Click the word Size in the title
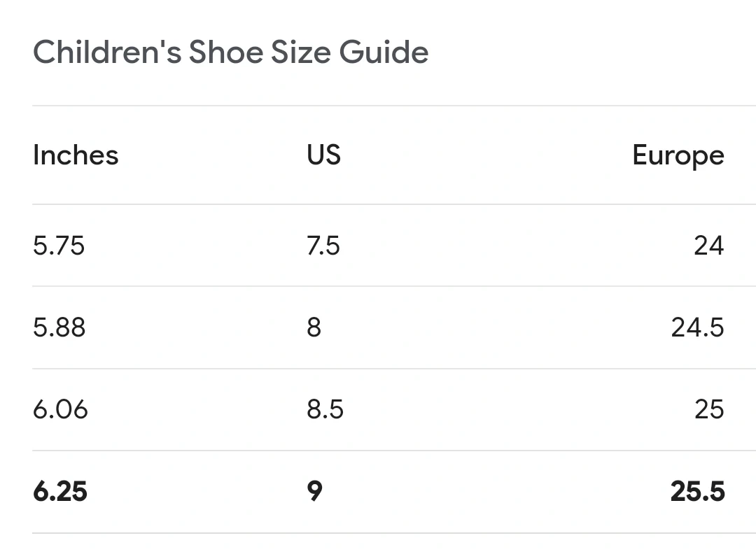 [301, 52]
